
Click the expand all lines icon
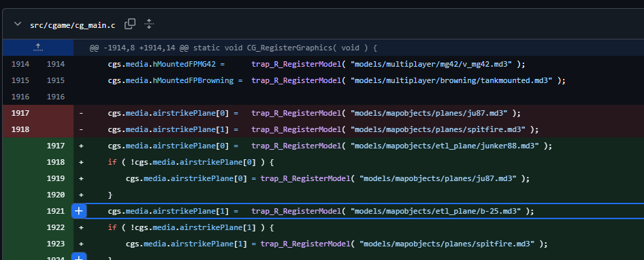[x=149, y=25]
